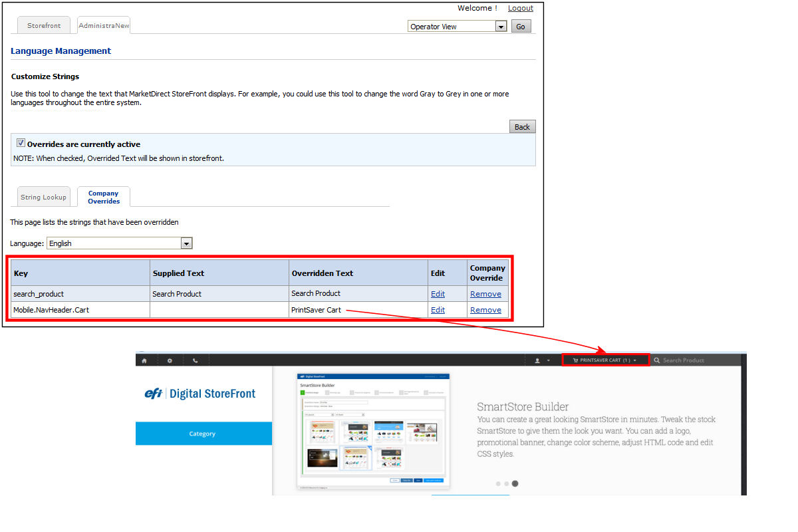The image size is (798, 532).
Task: Click Edit link for Mobile.NavHeader.Cart row
Action: coord(438,310)
